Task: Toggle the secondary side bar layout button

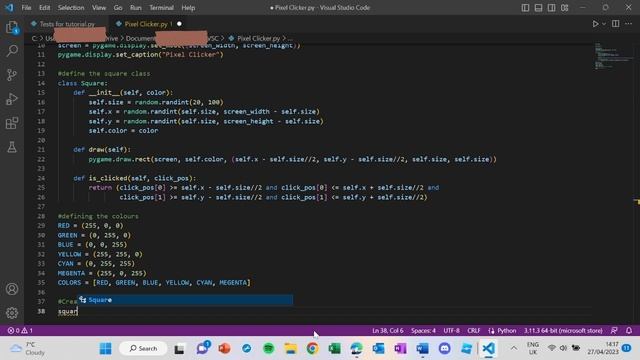Action: point(551,8)
